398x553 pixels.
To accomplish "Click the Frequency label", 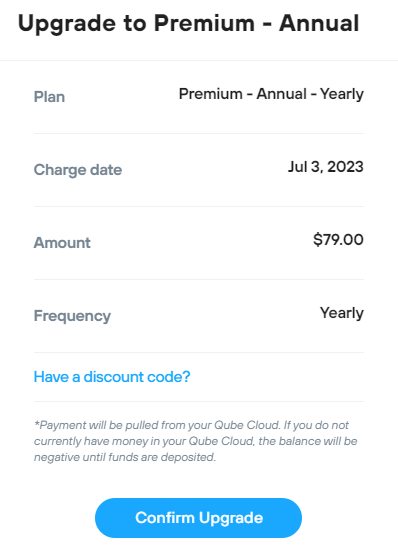I will [x=72, y=316].
